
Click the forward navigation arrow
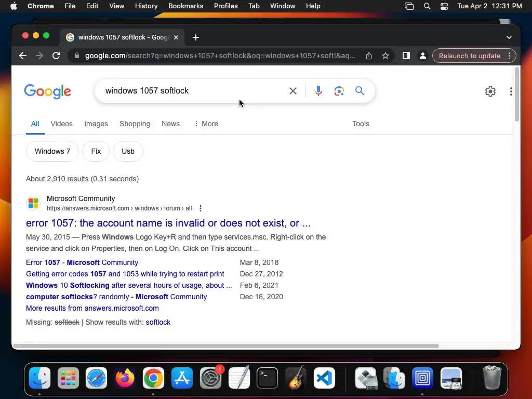coord(39,56)
